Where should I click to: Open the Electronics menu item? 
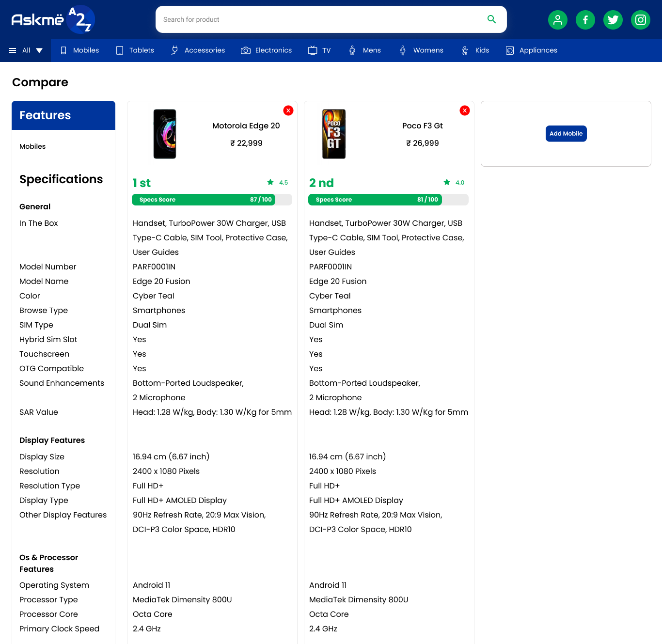click(273, 50)
